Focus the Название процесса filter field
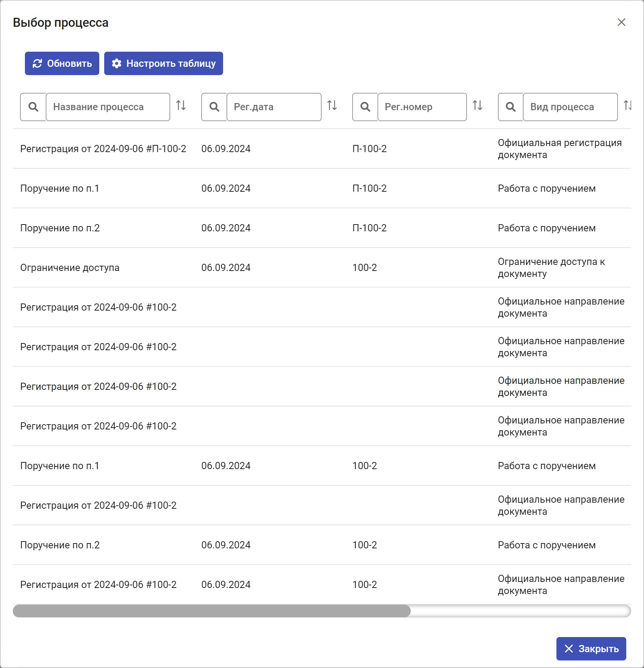 [x=108, y=107]
